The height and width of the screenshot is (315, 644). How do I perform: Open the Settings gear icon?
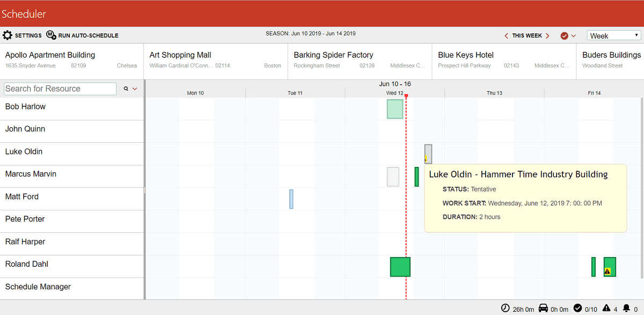click(x=8, y=35)
